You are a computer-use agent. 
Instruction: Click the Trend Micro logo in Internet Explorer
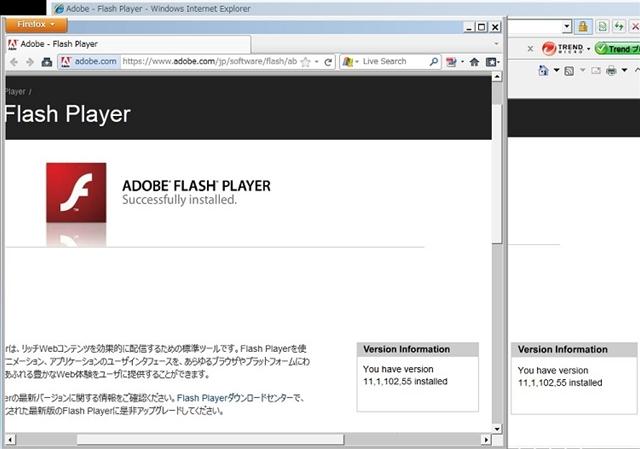coord(562,49)
